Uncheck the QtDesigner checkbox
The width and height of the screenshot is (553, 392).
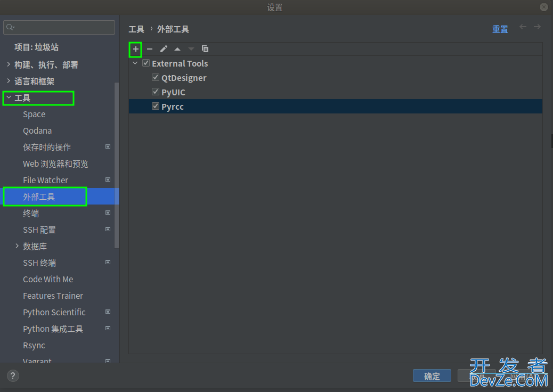tap(156, 77)
